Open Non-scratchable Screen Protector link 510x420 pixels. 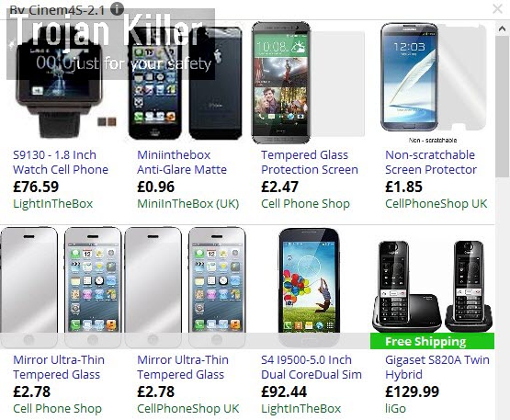point(431,162)
